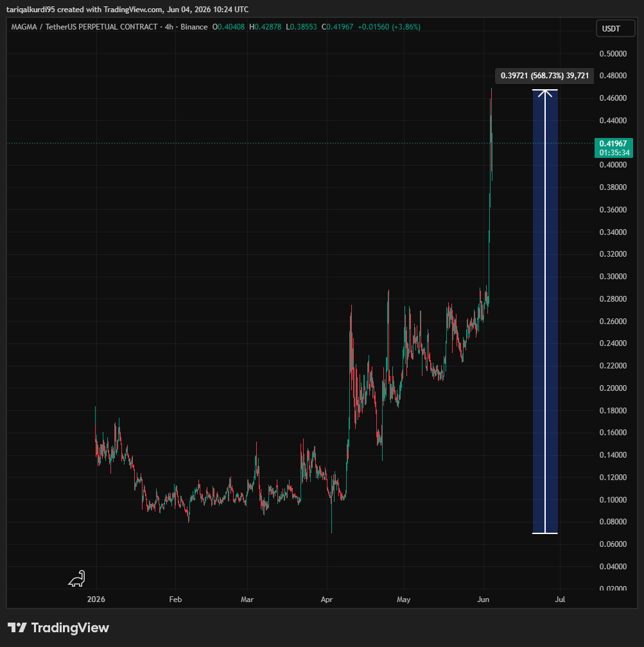Click the 4h interval label
Viewport: 644px width, 647px height.
[169, 27]
